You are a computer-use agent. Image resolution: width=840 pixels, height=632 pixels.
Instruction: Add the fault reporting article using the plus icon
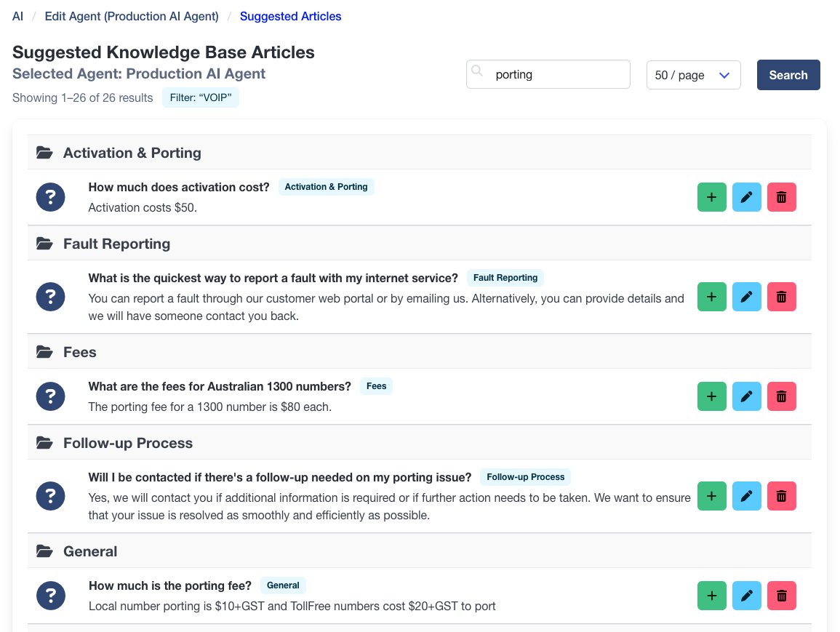pyautogui.click(x=711, y=296)
